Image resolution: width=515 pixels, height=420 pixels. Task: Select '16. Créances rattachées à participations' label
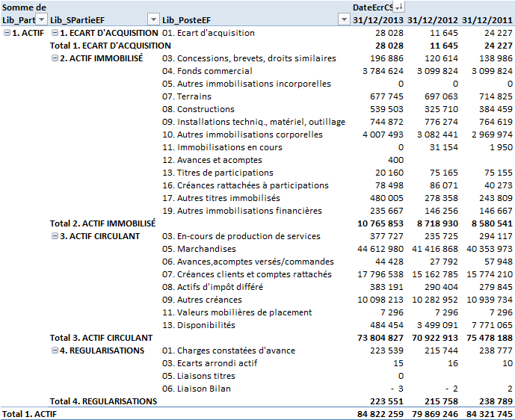245,185
